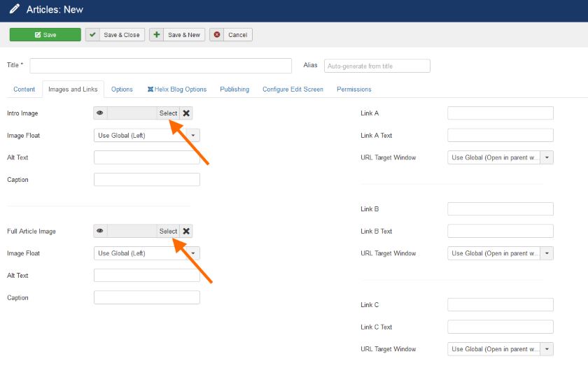Clear Full Article Image with the X icon

point(186,232)
